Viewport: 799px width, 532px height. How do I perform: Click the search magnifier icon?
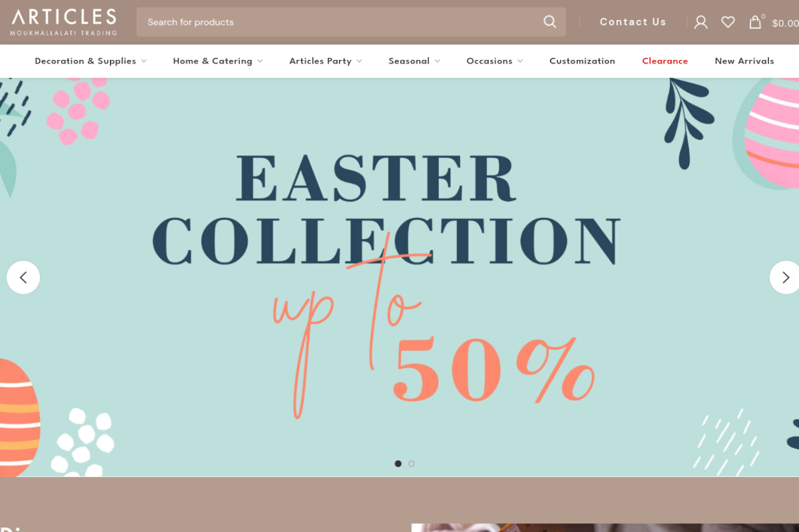[x=549, y=22]
